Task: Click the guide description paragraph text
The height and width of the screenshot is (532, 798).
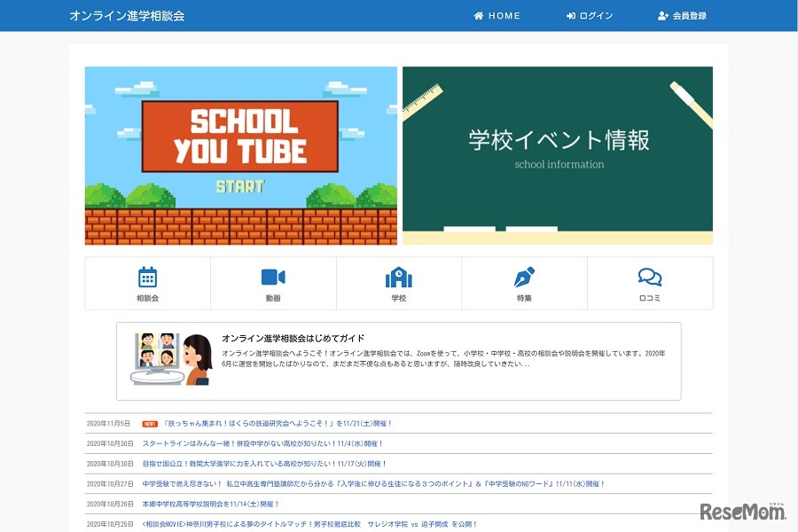Action: [x=443, y=358]
